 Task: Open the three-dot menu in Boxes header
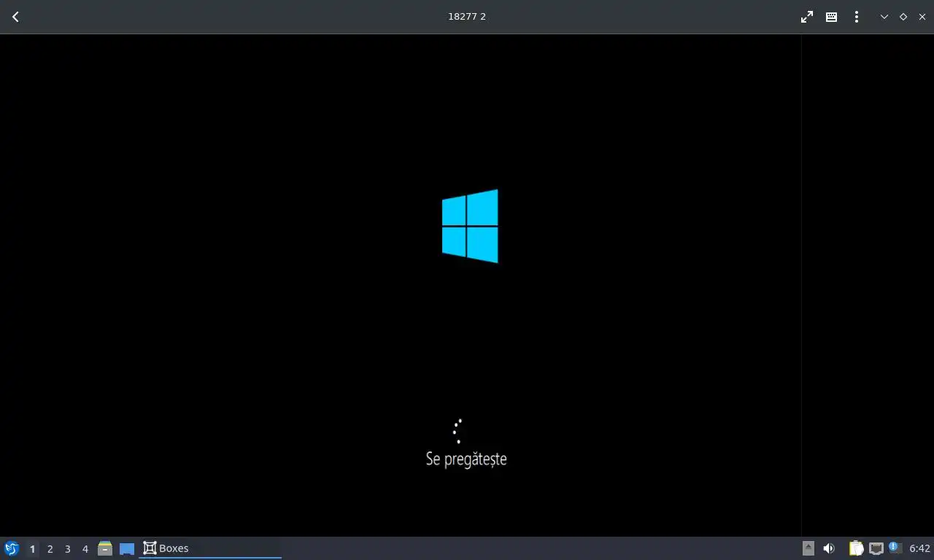pos(856,17)
